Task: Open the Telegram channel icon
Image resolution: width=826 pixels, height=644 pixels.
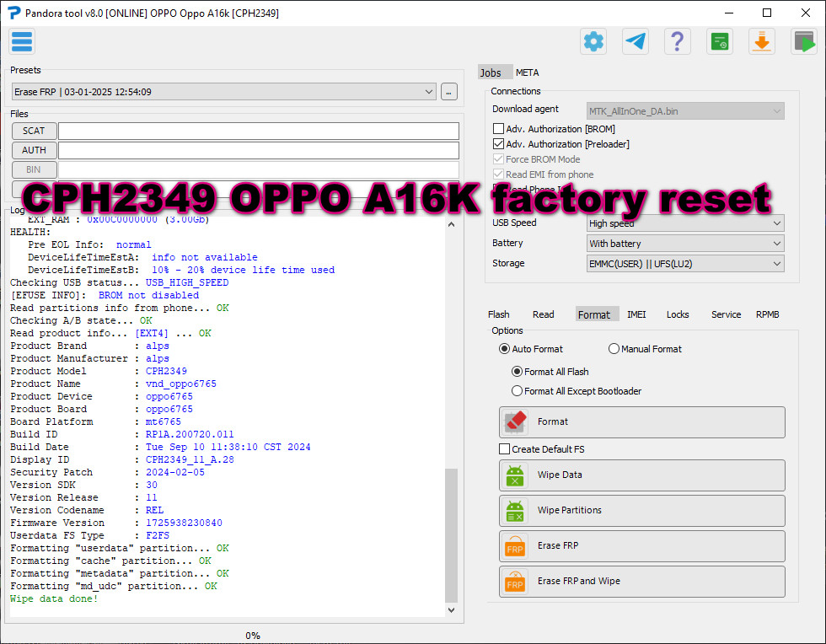Action: pos(635,41)
